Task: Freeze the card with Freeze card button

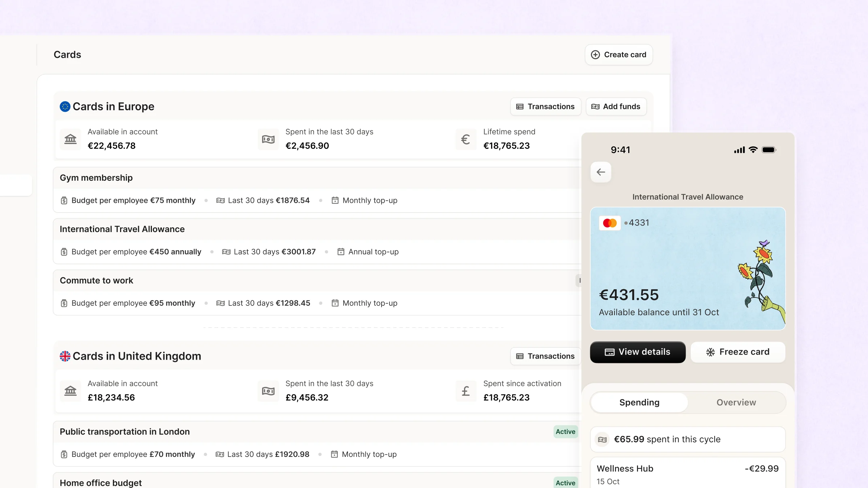Action: (x=738, y=352)
